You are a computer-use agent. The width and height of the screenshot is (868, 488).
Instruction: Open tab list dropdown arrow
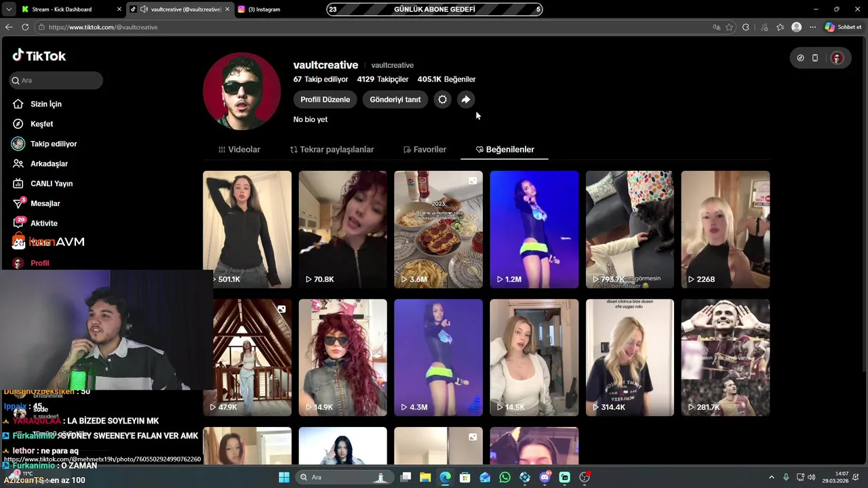pos(8,9)
